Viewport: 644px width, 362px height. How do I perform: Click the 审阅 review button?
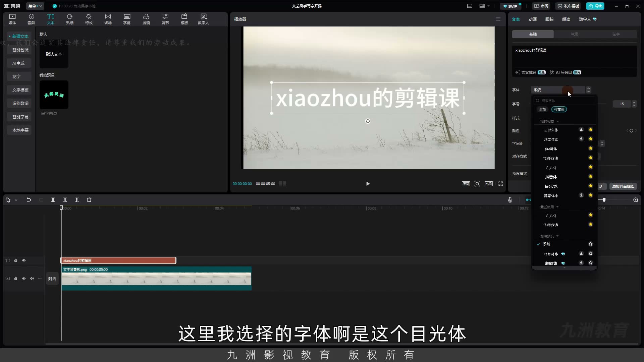[x=541, y=6]
